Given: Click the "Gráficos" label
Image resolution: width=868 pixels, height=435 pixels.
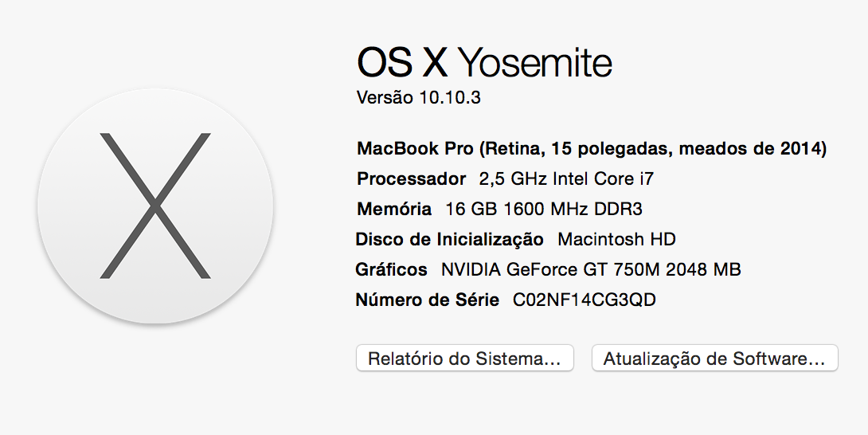Looking at the screenshot, I should (x=392, y=270).
